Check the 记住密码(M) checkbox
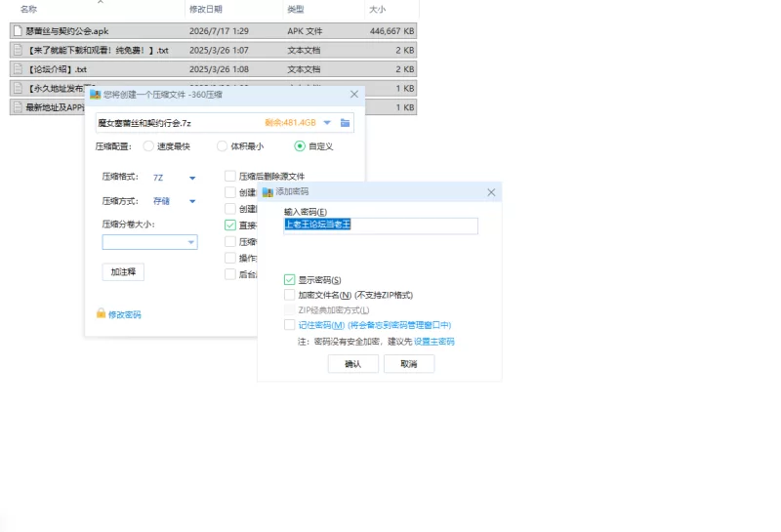 [289, 325]
